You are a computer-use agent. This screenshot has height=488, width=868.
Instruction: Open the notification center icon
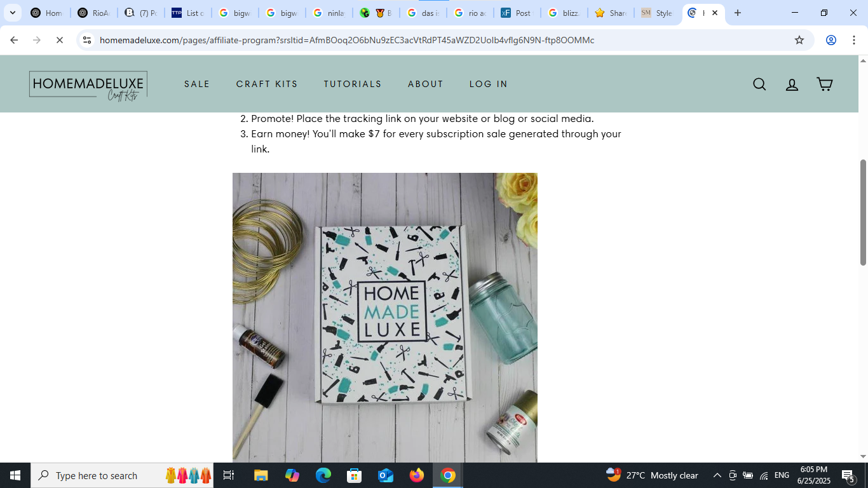pyautogui.click(x=848, y=475)
